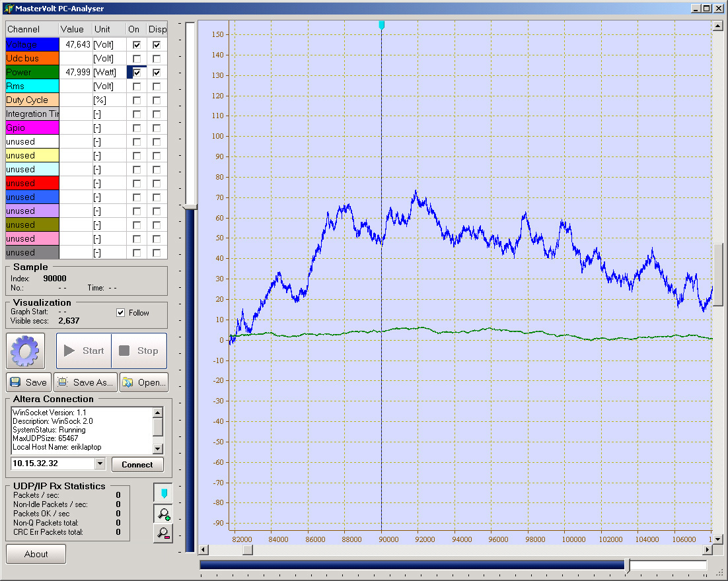Click the bottom playback position slider handle
This screenshot has width=728, height=581.
coord(627,565)
